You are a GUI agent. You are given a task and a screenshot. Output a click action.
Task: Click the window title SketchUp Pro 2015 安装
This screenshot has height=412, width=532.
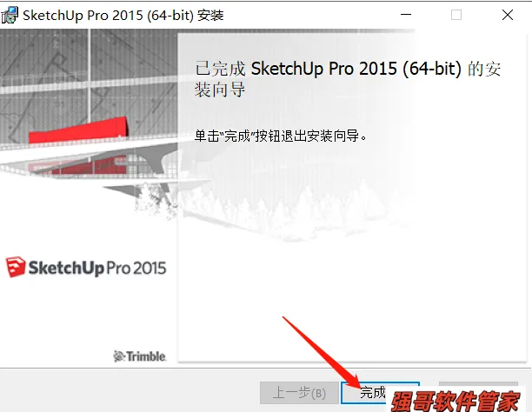click(123, 16)
